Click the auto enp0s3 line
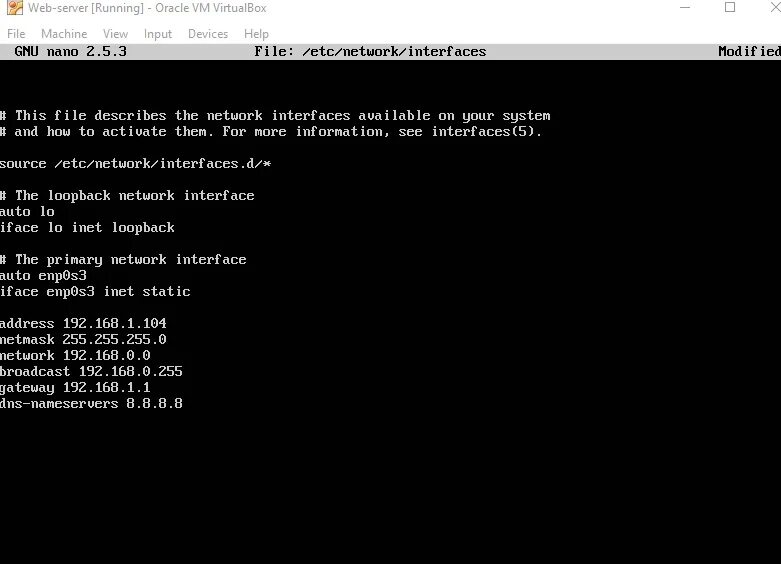Screen dimensions: 781x564 tap(43, 276)
